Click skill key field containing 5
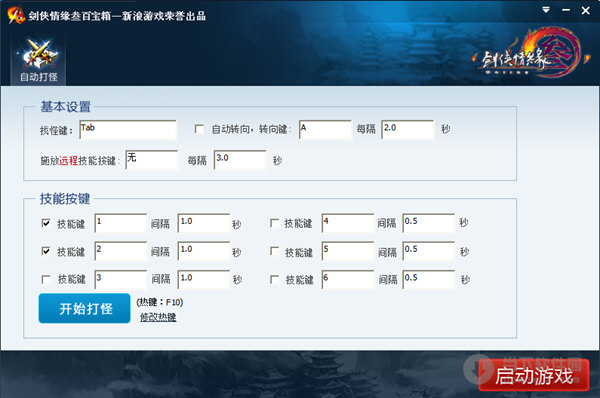The height and width of the screenshot is (398, 600). coord(348,251)
